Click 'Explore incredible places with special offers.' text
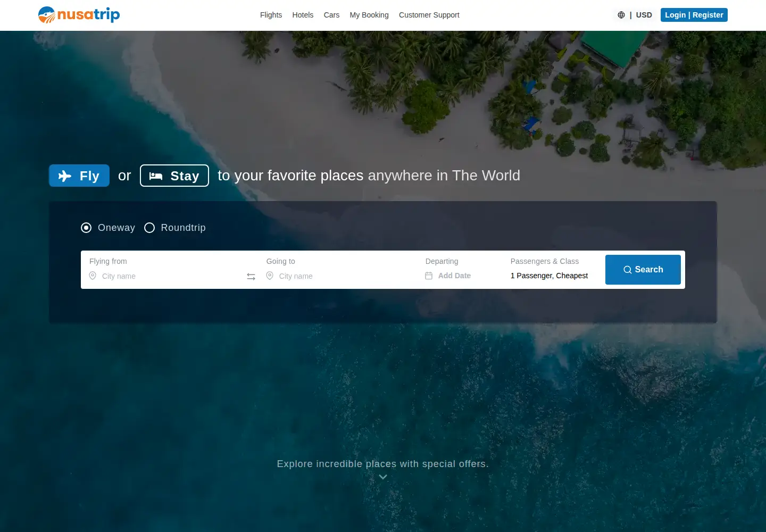This screenshot has height=532, width=766. click(383, 464)
